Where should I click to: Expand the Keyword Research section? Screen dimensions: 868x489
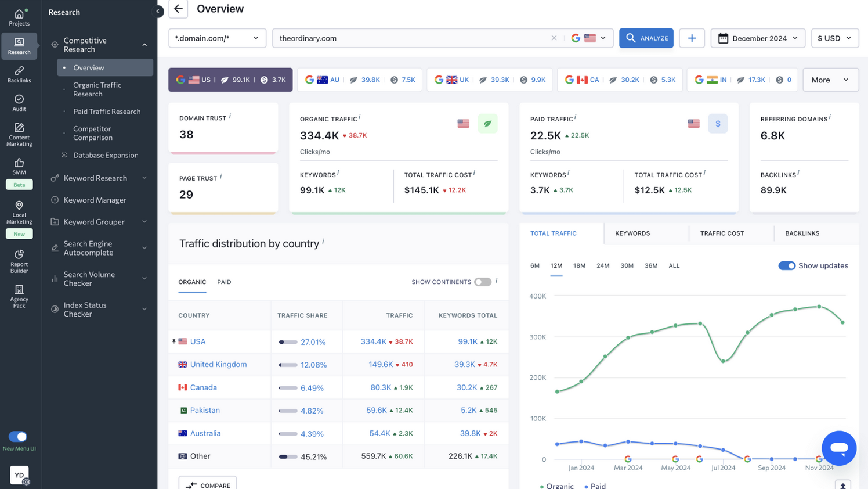[144, 178]
